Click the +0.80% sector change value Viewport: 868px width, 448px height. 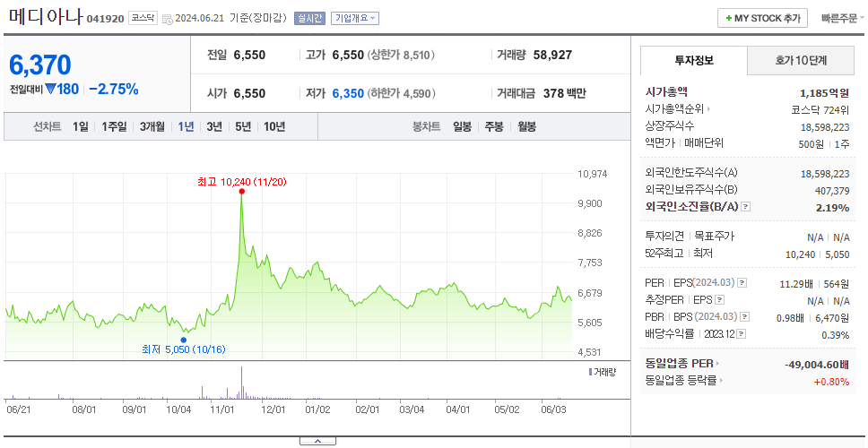831,381
